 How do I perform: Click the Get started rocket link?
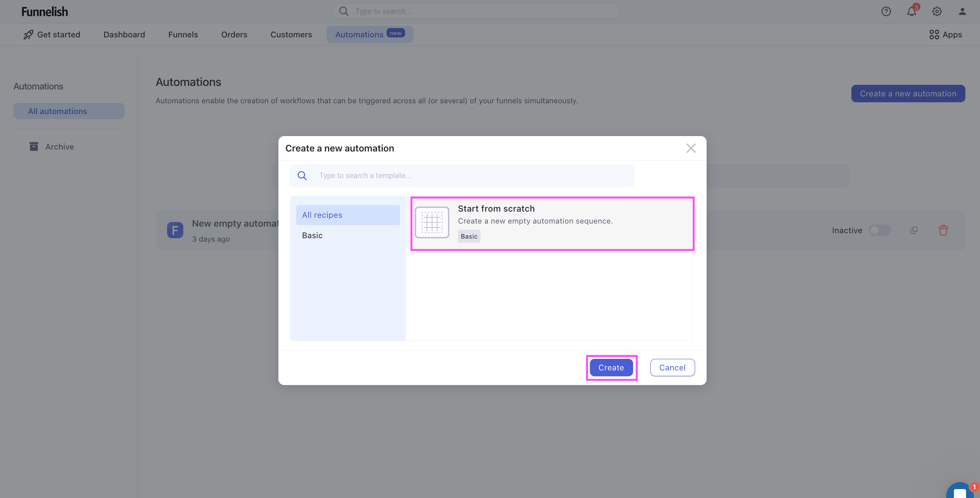pyautogui.click(x=52, y=35)
